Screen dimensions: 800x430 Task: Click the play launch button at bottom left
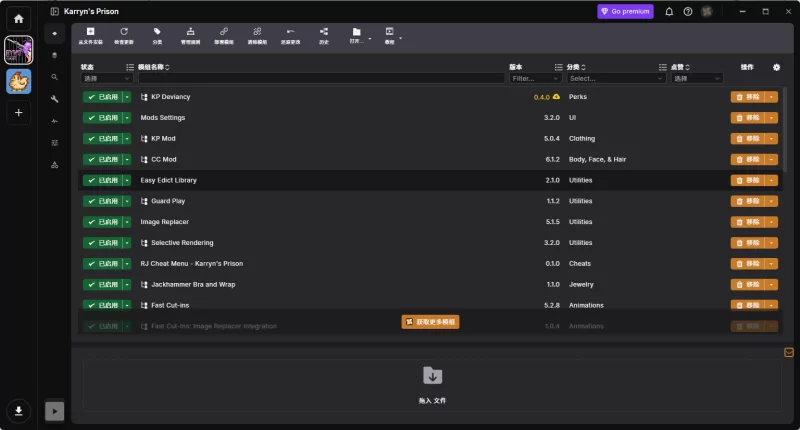coord(55,411)
